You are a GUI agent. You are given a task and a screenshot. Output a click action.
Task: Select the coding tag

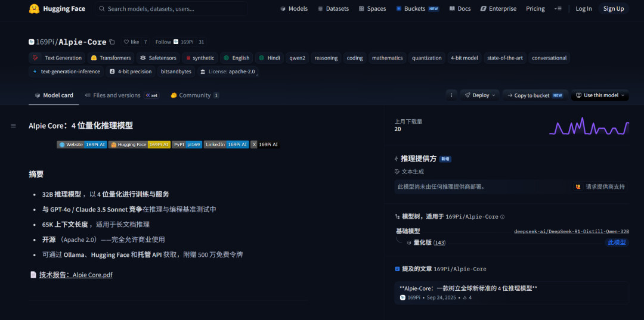[355, 58]
